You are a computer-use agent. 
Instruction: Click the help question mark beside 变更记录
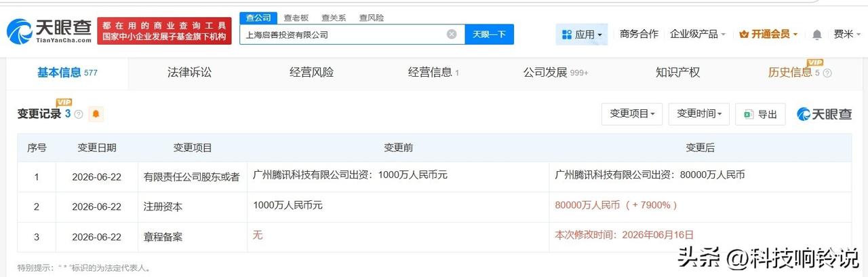(x=79, y=114)
